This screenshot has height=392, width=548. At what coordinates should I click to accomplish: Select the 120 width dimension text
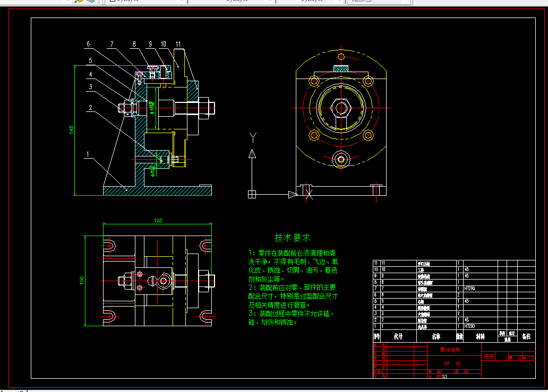coord(158,220)
